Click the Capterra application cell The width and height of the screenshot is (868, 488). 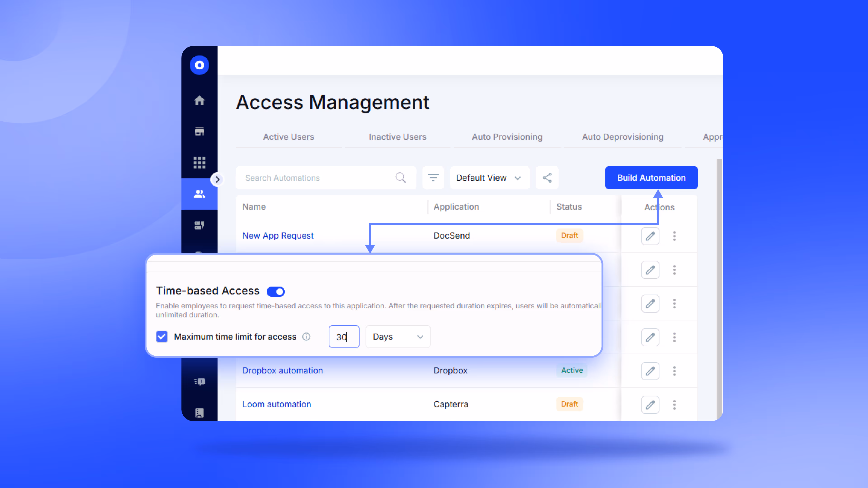451,404
